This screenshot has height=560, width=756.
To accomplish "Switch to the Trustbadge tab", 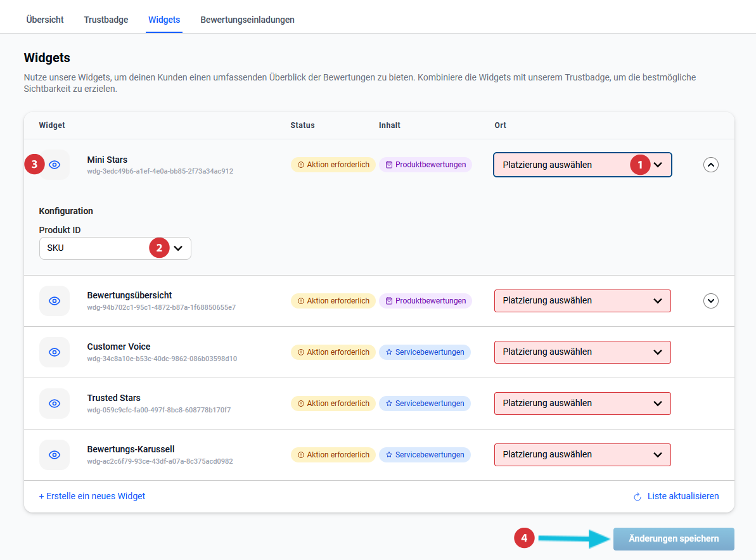I will [106, 20].
